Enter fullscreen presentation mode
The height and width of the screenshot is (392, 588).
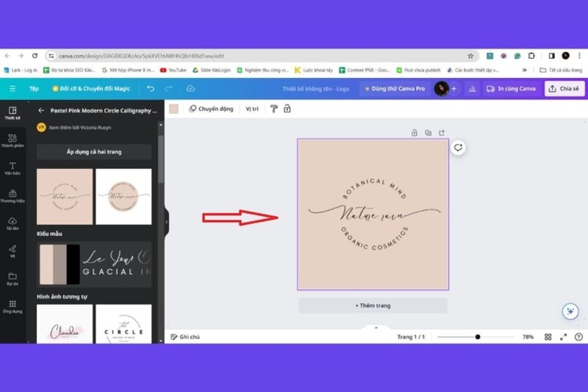(563, 337)
